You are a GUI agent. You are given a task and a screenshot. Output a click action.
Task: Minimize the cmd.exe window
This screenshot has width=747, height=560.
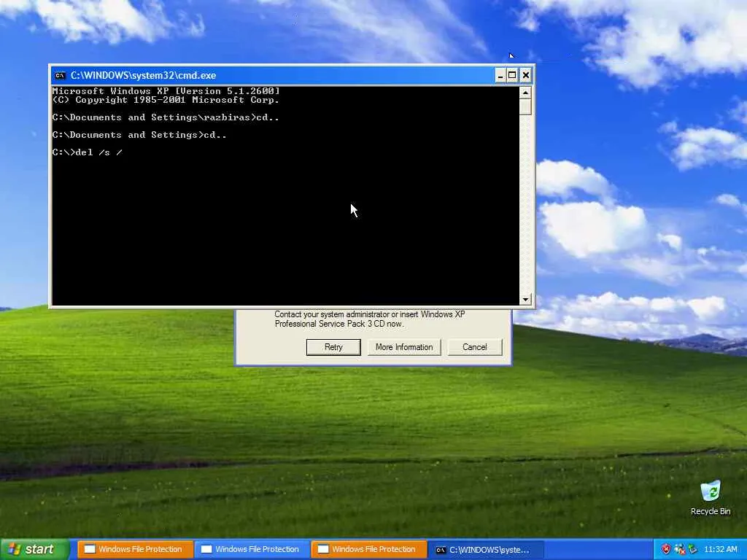point(500,75)
